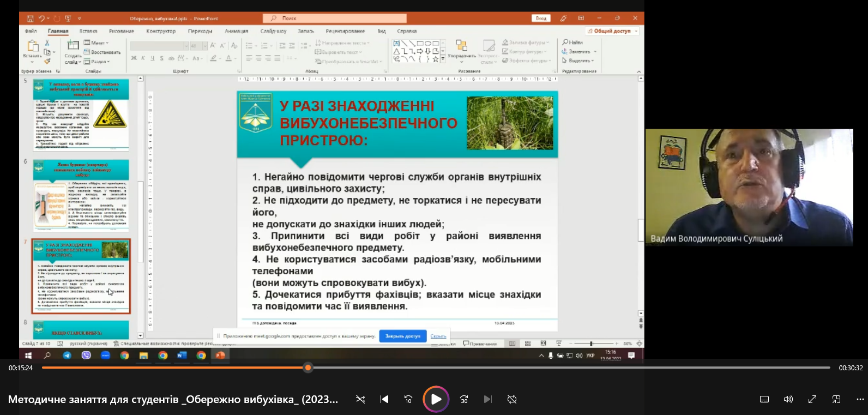Click the Скрыть link in sharing bar
Image resolution: width=868 pixels, height=415 pixels.
click(438, 336)
